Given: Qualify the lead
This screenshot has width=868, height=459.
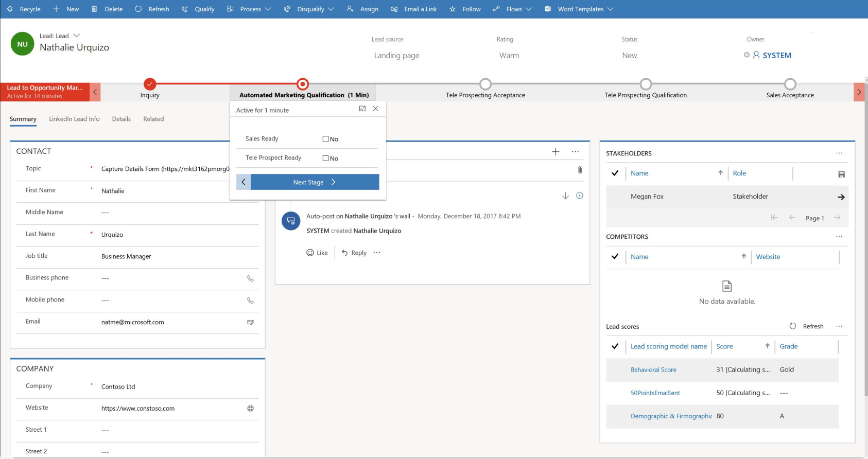Looking at the screenshot, I should tap(198, 9).
